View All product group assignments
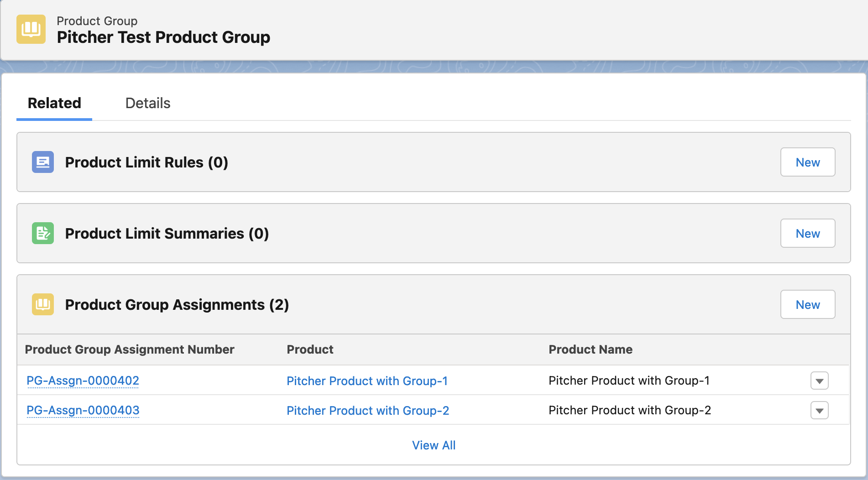The height and width of the screenshot is (480, 868). coord(434,445)
